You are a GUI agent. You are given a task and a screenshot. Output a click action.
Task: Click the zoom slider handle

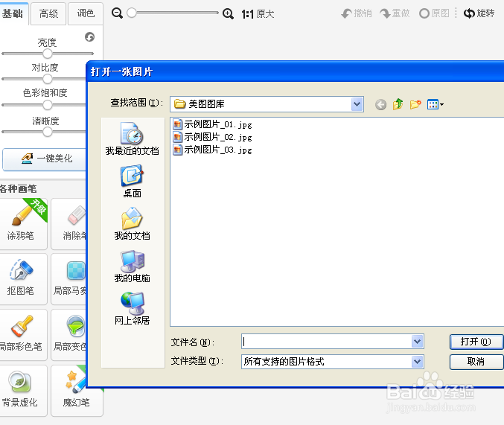pyautogui.click(x=132, y=13)
